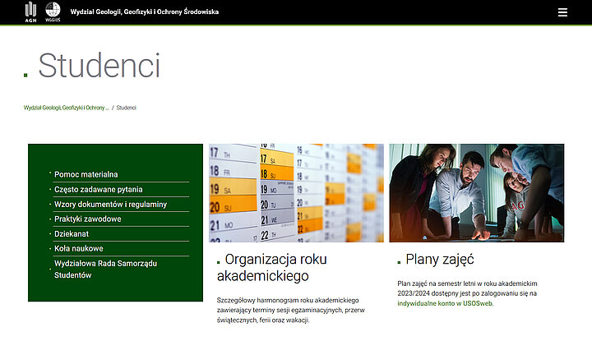Open Wzory dokumentów i regulaminy
The image size is (592, 364).
pyautogui.click(x=111, y=204)
